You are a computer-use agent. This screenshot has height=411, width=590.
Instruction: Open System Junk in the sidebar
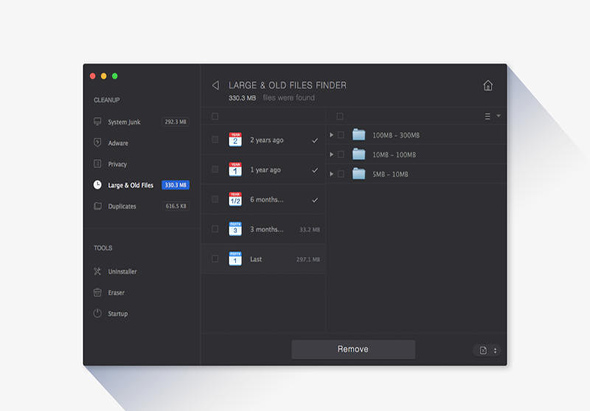(x=124, y=122)
